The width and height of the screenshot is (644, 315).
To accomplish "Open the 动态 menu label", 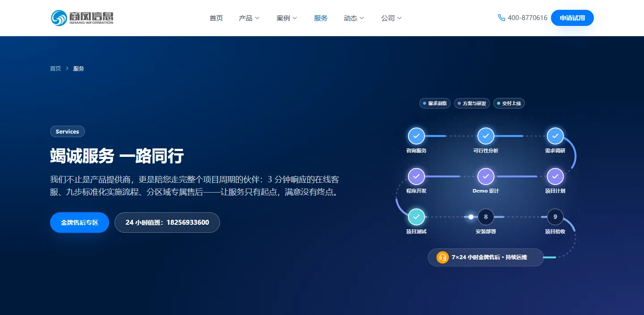I will click(350, 18).
